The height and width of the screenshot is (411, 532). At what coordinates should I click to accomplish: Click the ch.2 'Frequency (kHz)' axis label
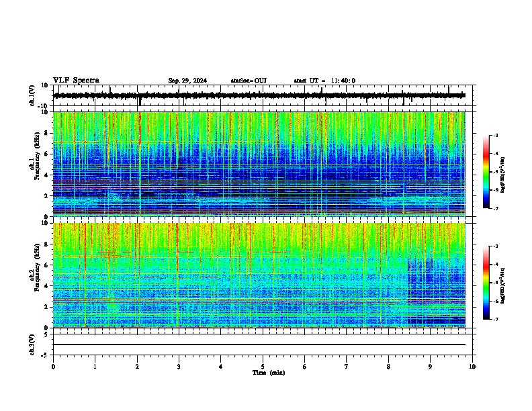tap(37, 267)
